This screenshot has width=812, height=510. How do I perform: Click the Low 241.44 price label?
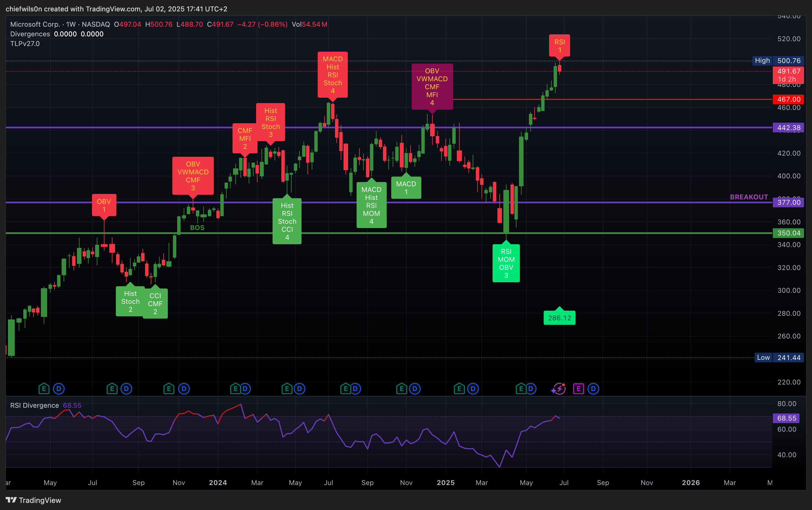[x=779, y=358]
